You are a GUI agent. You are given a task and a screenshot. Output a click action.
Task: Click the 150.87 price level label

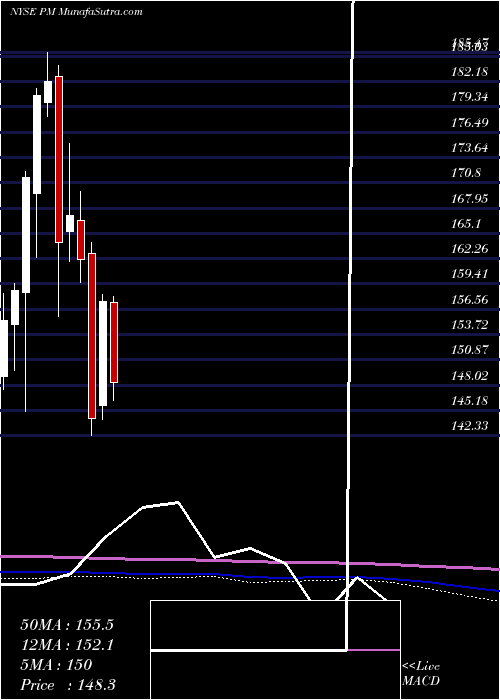[x=470, y=350]
